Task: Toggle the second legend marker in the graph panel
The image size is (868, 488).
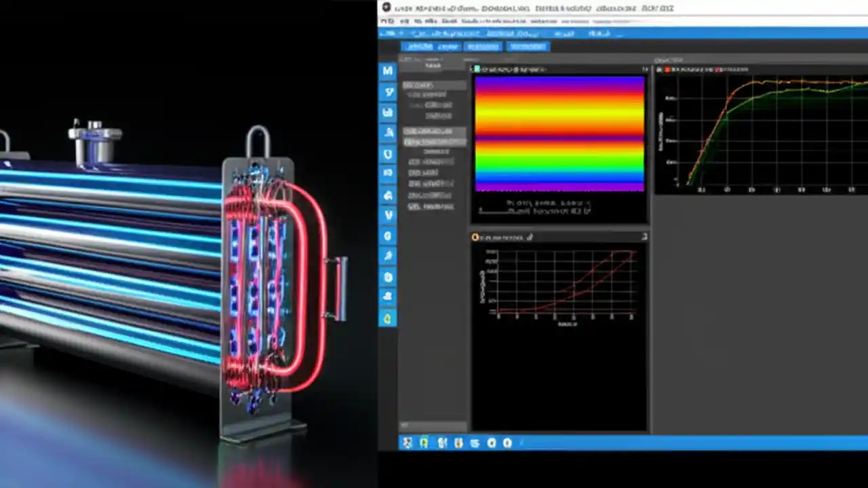Action: tap(717, 70)
